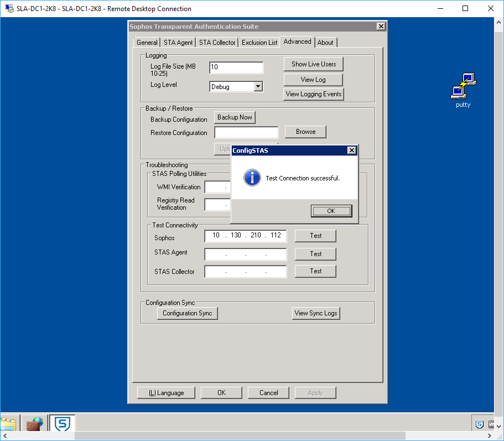Open the View Log button

[313, 79]
